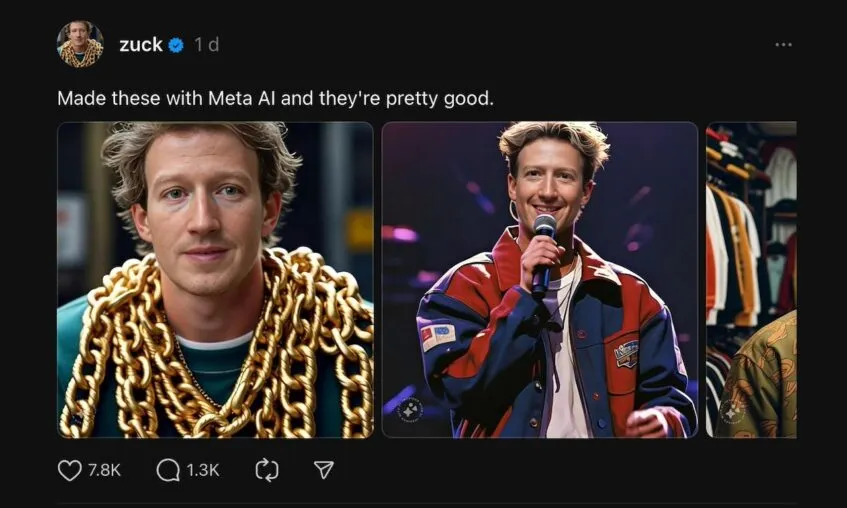Viewport: 847px width, 508px height.
Task: Click the microphone in the second image
Action: pyautogui.click(x=543, y=250)
